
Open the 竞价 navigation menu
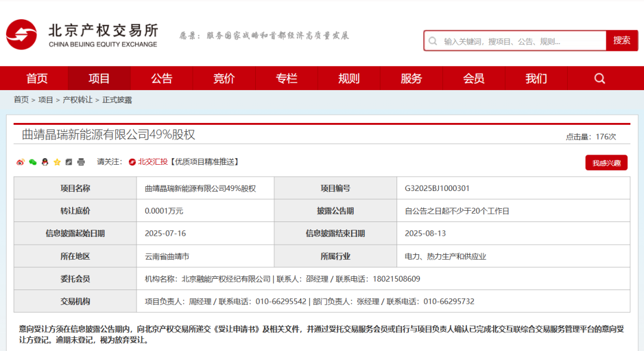click(x=224, y=78)
